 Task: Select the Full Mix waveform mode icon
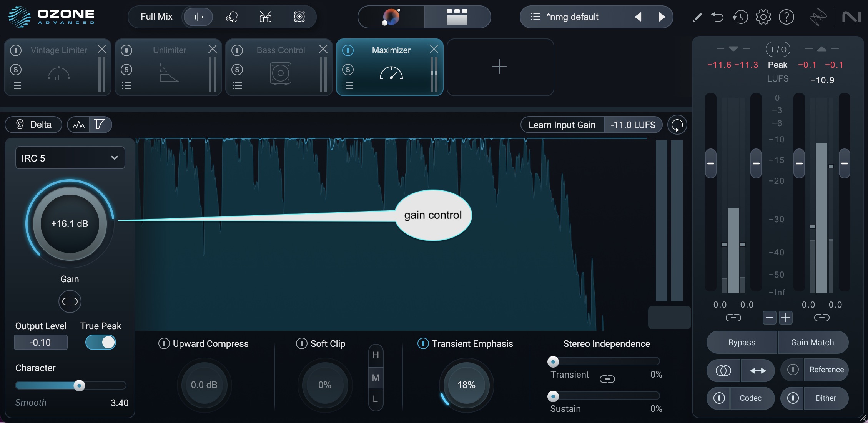coord(198,17)
